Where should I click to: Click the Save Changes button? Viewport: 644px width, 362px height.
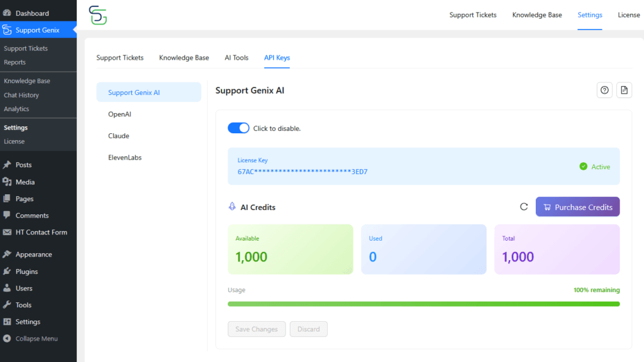(x=257, y=329)
